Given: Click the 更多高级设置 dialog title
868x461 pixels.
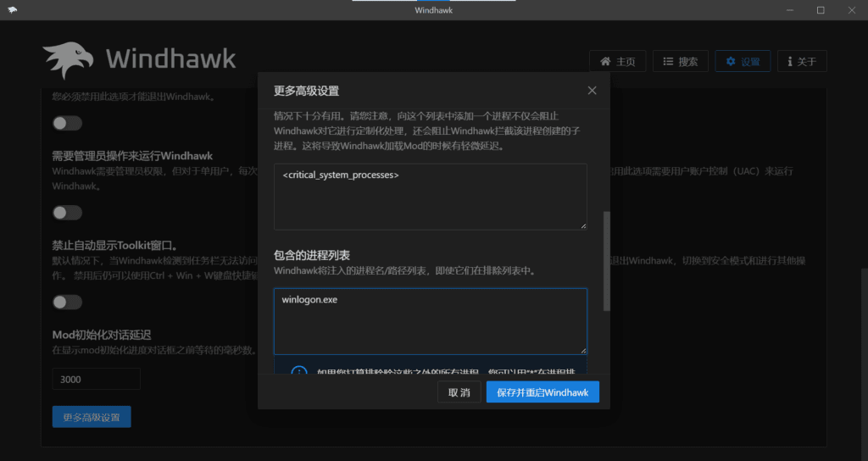Looking at the screenshot, I should pos(306,91).
